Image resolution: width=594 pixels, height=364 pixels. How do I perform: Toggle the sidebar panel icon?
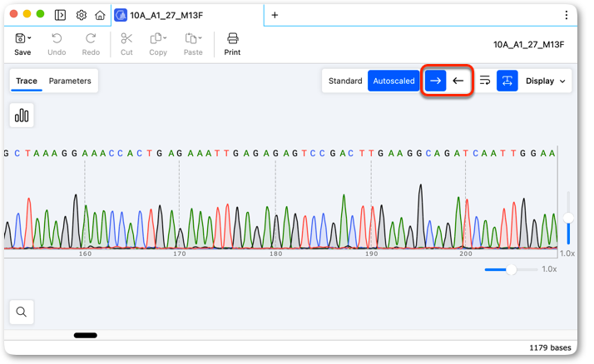click(60, 15)
